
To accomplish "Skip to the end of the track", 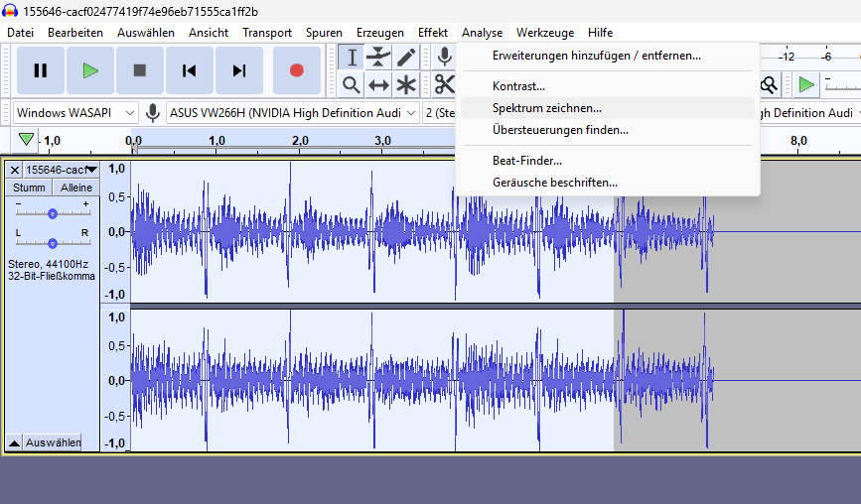I will 239,70.
